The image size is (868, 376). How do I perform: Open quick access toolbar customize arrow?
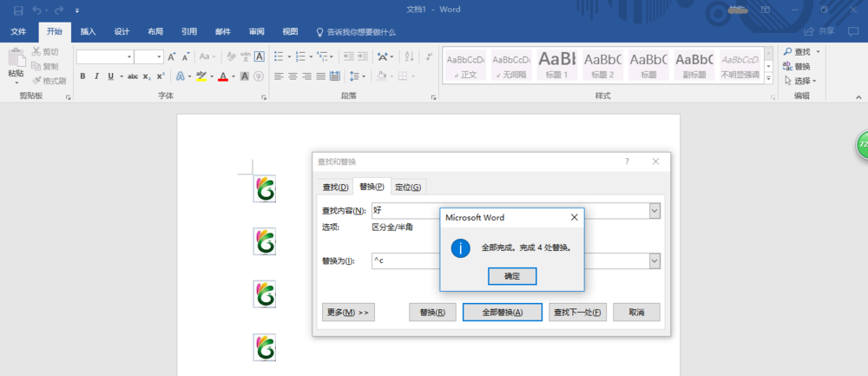click(77, 10)
